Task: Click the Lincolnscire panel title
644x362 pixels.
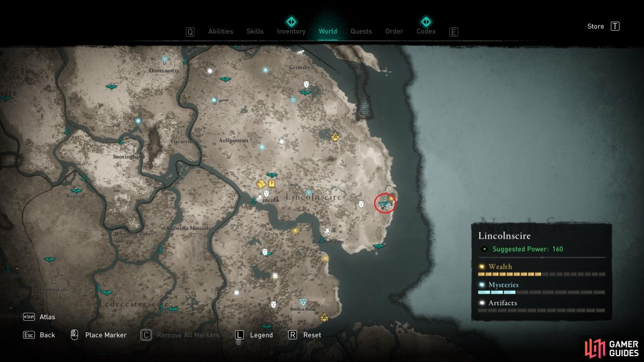Action: (504, 236)
